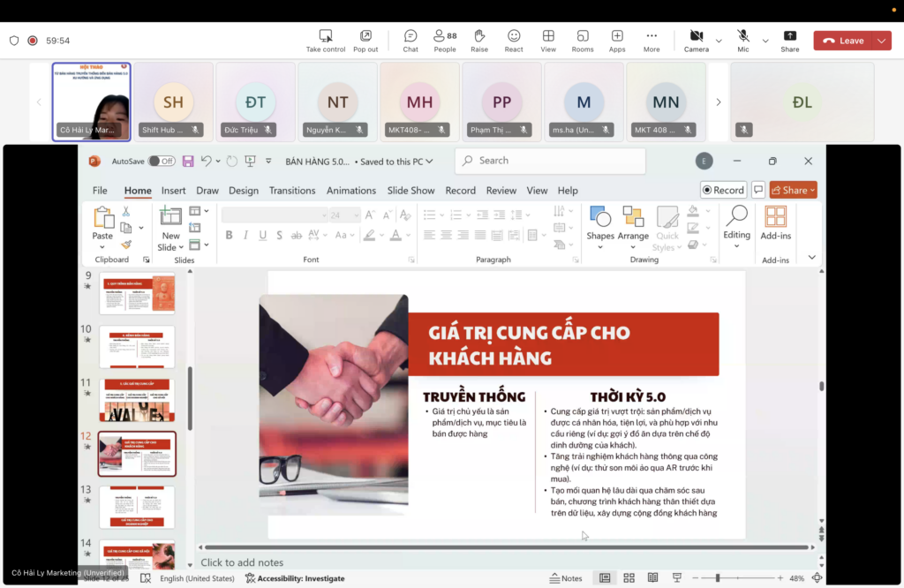
Task: Raise your hand in the meeting
Action: (x=479, y=40)
